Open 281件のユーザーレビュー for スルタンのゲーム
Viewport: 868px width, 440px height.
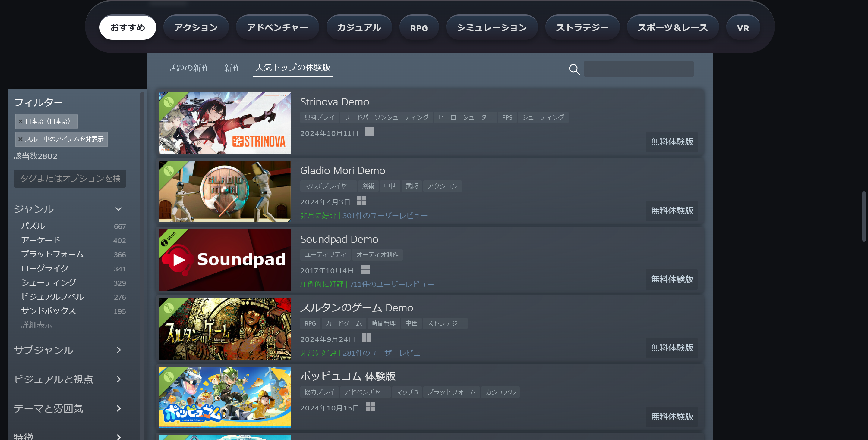[385, 353]
